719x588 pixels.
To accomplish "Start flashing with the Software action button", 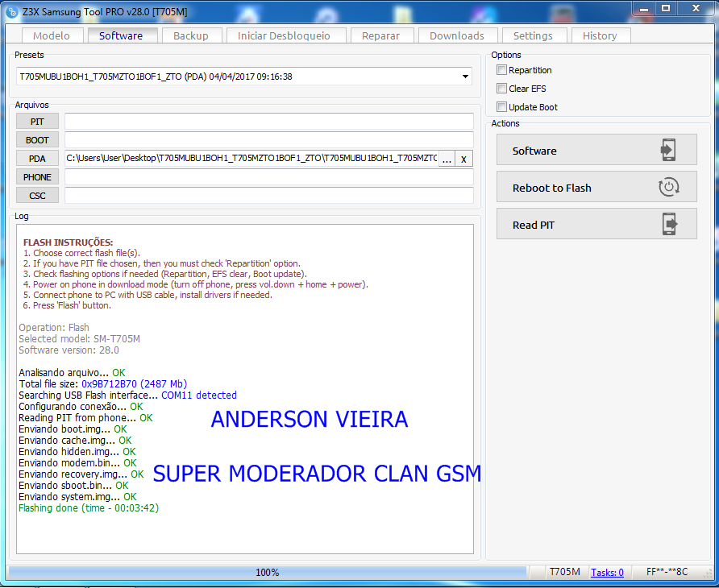I will pos(596,150).
